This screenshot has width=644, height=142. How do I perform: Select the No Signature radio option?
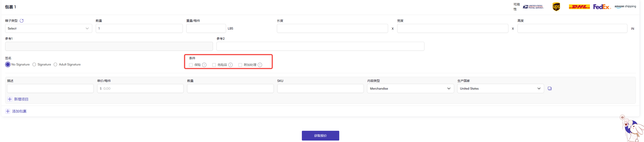8,64
